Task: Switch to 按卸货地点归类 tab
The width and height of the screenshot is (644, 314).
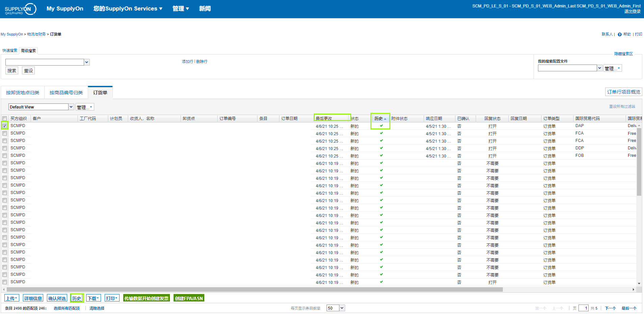Action: pos(23,93)
